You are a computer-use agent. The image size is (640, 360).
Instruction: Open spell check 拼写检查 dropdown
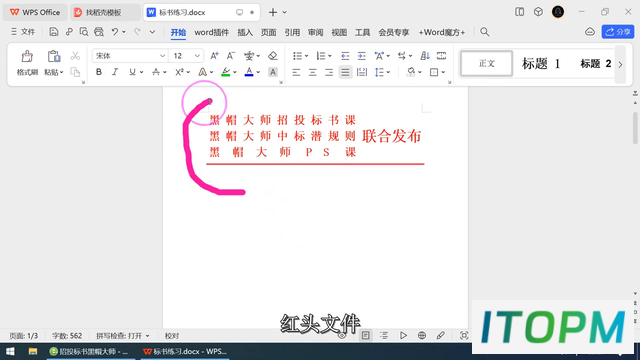click(x=122, y=336)
